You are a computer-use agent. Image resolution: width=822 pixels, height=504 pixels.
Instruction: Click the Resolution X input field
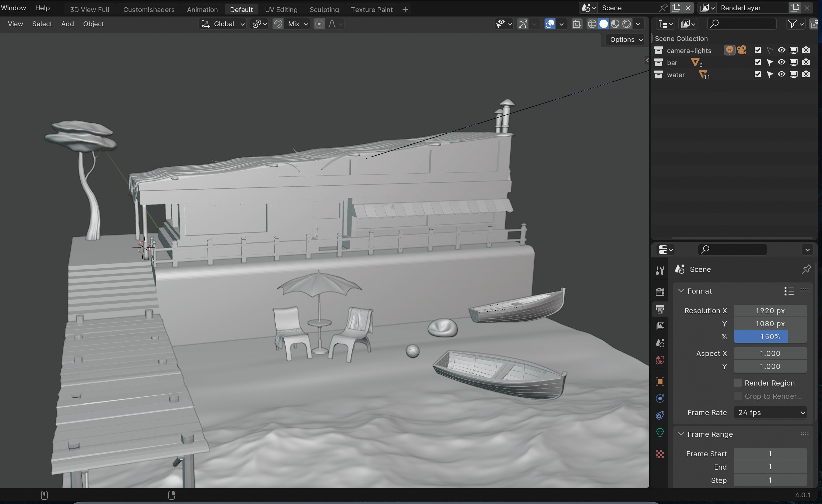click(770, 310)
